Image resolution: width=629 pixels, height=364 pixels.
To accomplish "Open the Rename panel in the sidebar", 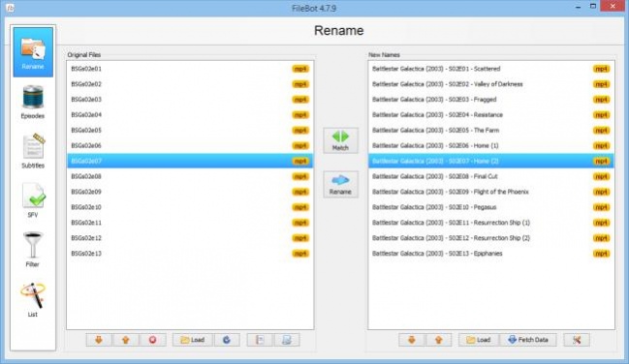I will coord(33,52).
